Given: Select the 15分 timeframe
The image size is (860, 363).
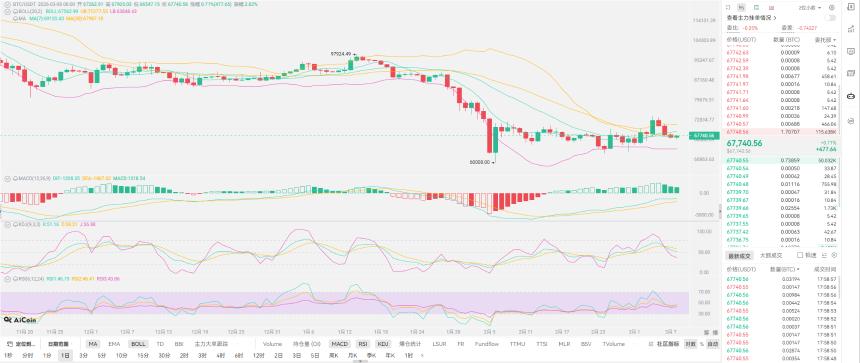Looking at the screenshot, I should pos(143,355).
